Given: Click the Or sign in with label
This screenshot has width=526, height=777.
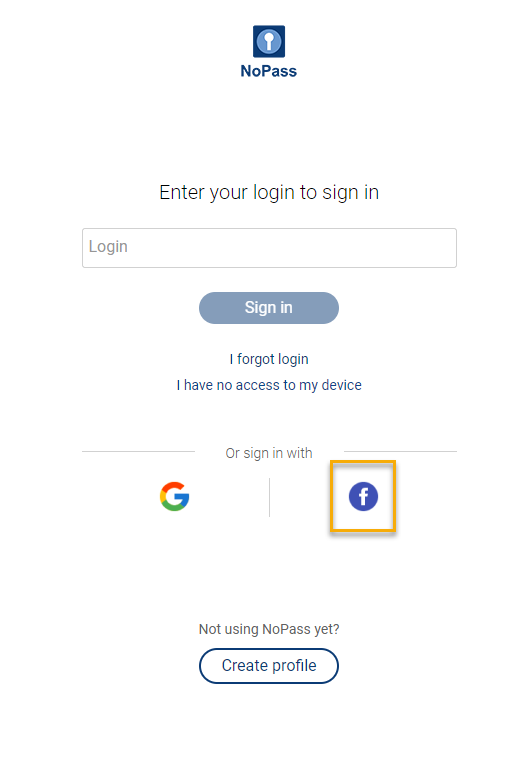Looking at the screenshot, I should pyautogui.click(x=269, y=453).
